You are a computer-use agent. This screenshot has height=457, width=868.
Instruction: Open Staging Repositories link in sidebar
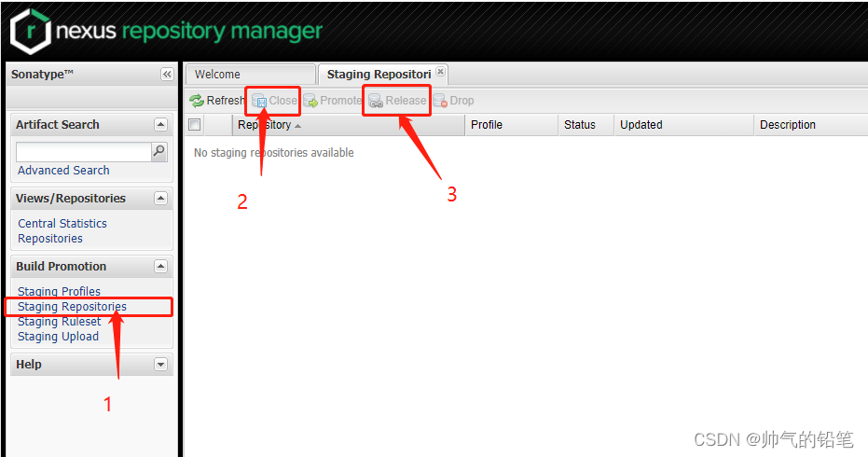(x=72, y=306)
